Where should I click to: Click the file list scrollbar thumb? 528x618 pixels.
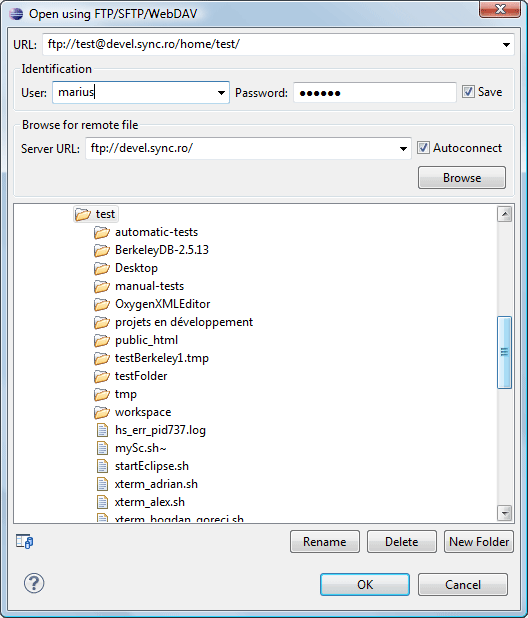pos(504,352)
